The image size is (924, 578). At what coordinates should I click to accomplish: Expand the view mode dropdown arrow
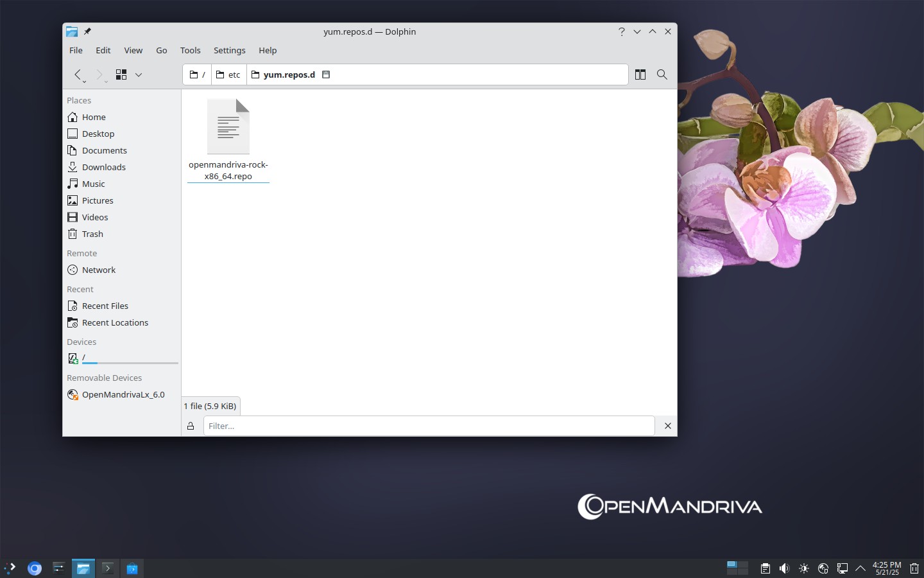139,74
